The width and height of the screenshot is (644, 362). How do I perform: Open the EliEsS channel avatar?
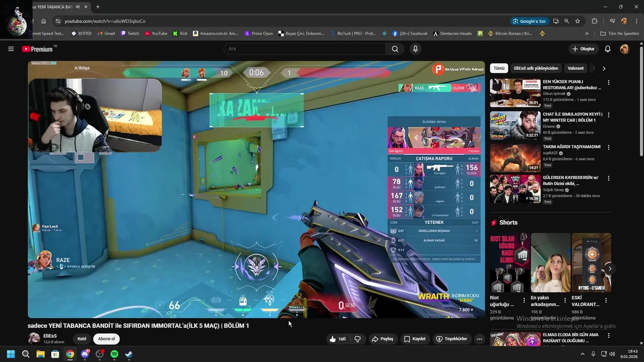point(34,338)
